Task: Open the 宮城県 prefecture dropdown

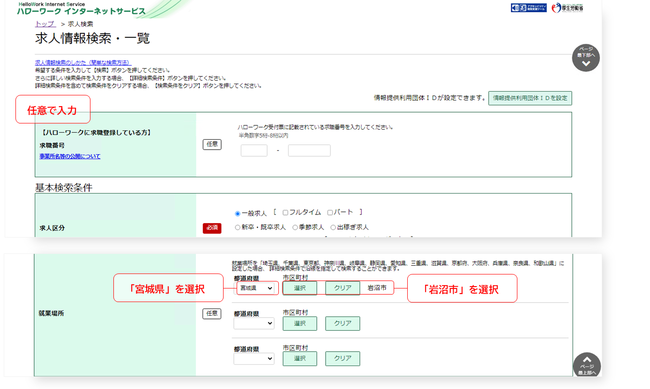Action: pos(256,288)
